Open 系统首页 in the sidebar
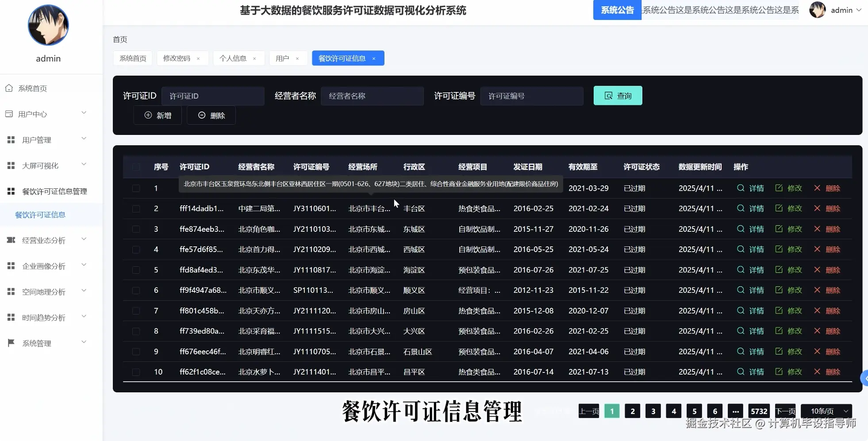The height and width of the screenshot is (441, 868). point(32,88)
